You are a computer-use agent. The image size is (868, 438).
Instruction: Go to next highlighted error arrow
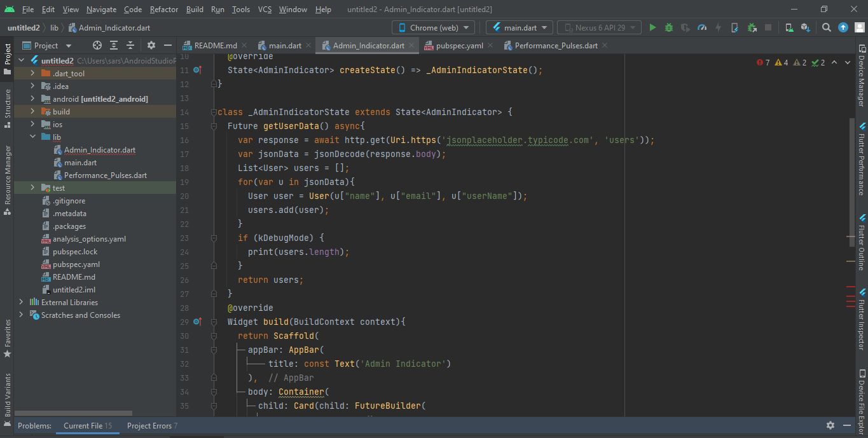coord(849,62)
